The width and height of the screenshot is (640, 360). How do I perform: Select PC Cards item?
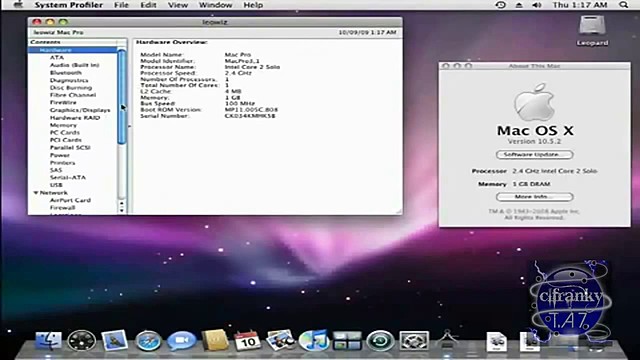[x=64, y=133]
